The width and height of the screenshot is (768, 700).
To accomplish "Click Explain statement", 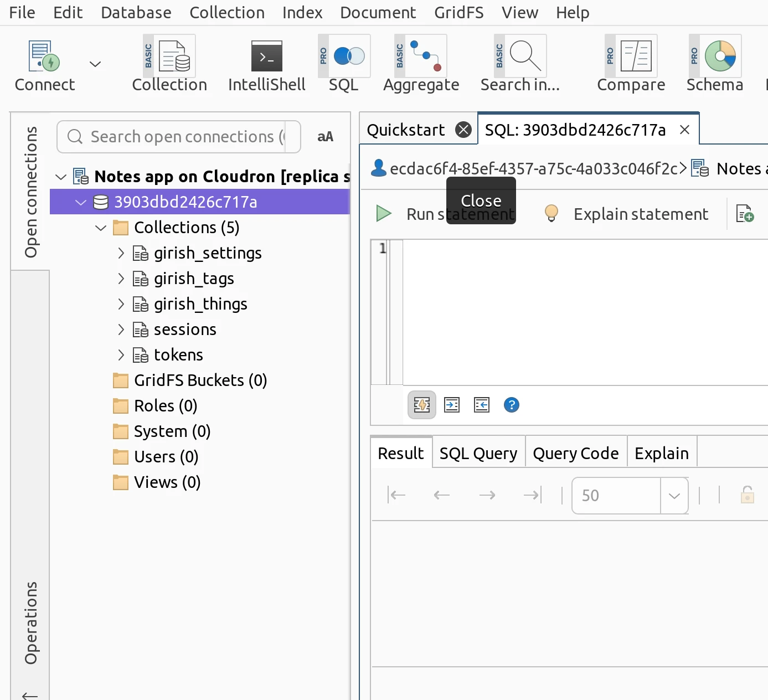I will 640,214.
